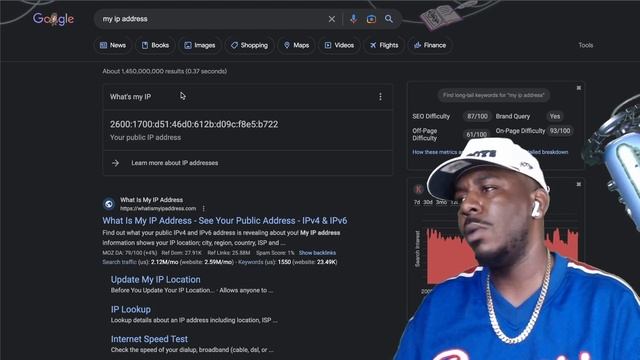The height and width of the screenshot is (360, 640).
Task: Select the 7d chart range
Action: (417, 202)
